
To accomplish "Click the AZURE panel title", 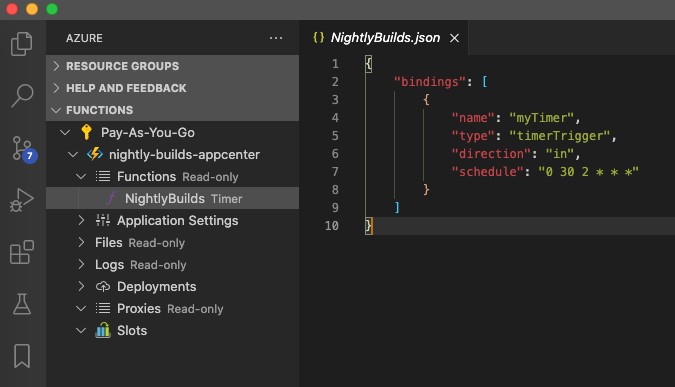I will click(x=84, y=38).
